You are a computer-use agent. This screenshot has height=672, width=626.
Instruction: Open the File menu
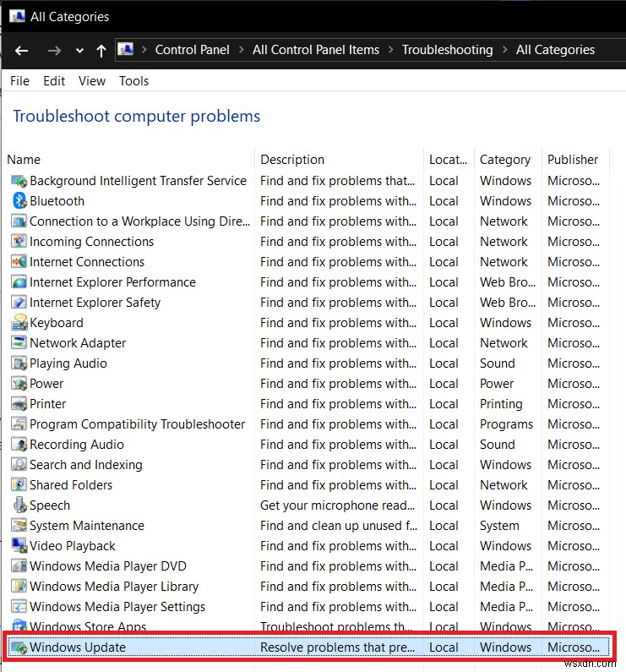19,81
